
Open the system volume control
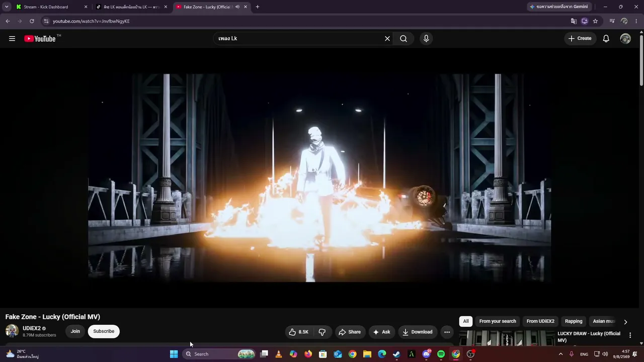[x=605, y=354]
